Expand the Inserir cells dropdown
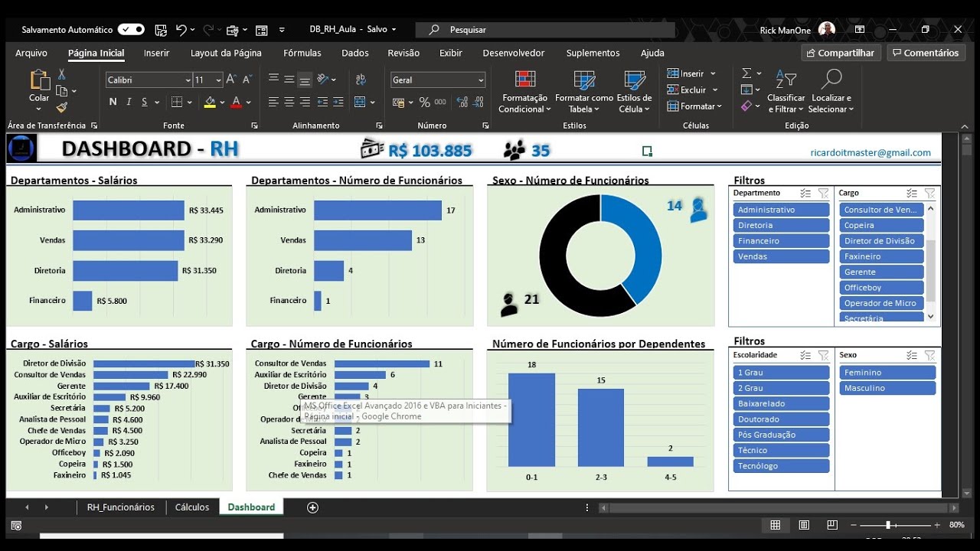 click(x=713, y=73)
